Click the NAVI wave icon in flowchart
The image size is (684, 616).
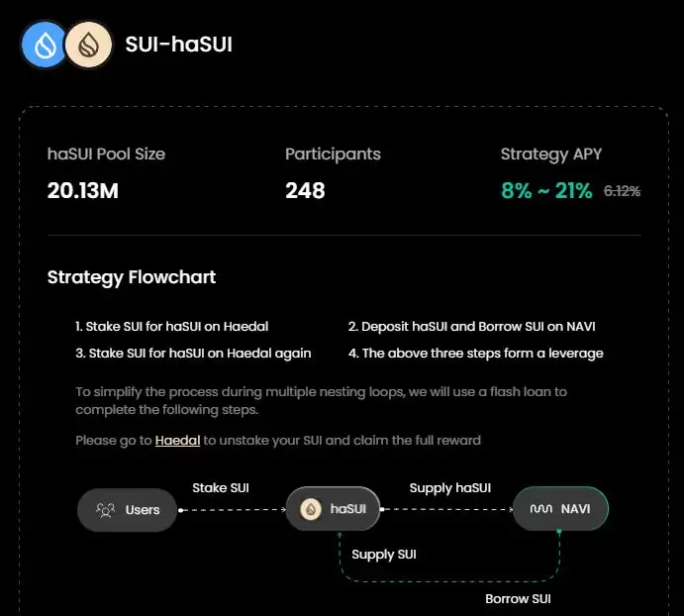pyautogui.click(x=540, y=510)
